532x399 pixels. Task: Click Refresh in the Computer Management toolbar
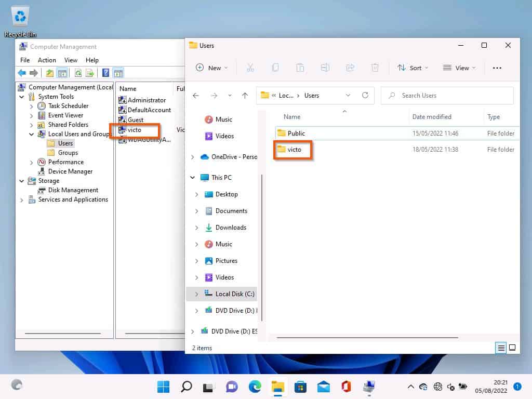click(x=78, y=73)
